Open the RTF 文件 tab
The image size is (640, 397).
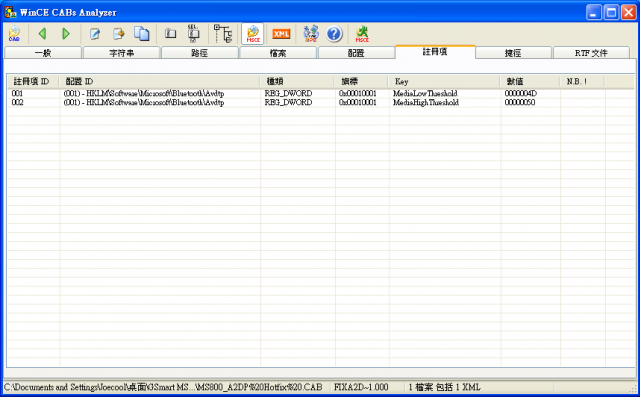pyautogui.click(x=591, y=53)
